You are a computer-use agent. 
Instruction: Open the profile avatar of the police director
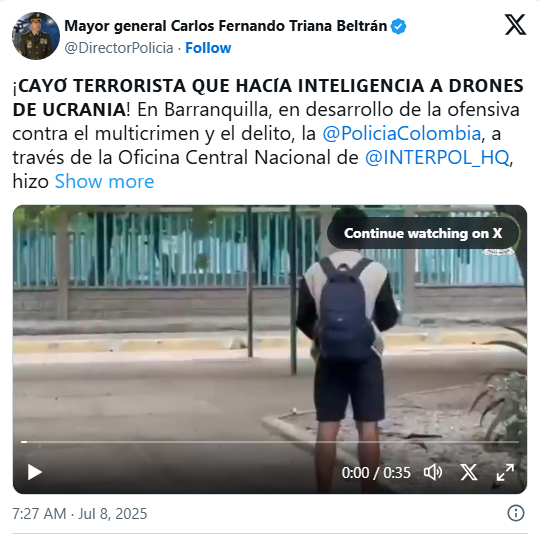(36, 36)
